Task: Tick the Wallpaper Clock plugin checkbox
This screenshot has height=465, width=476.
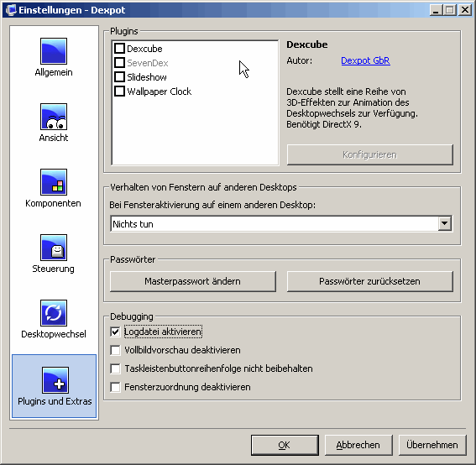Action: click(x=119, y=91)
